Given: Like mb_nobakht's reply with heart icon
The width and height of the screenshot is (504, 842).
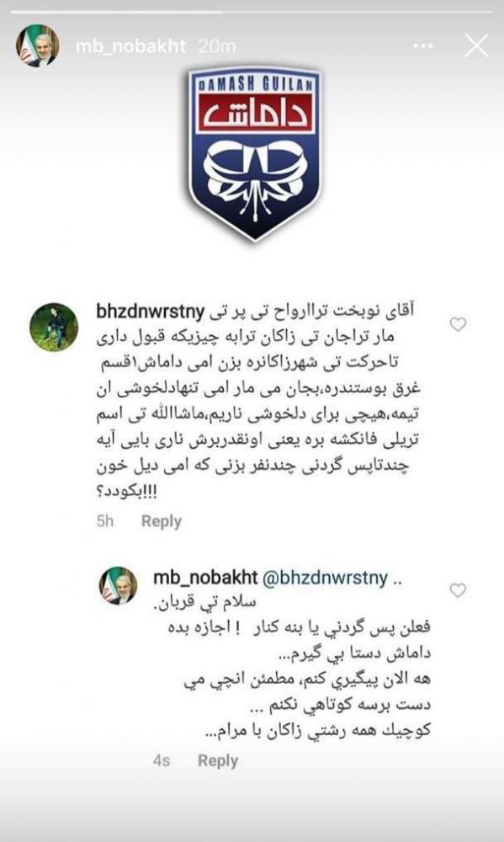Looking at the screenshot, I should click(x=458, y=590).
